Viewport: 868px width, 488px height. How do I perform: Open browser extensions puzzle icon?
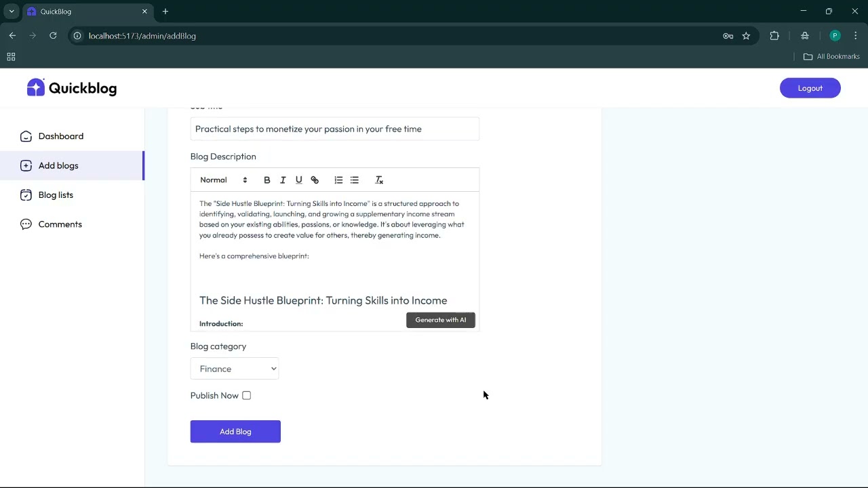[x=774, y=36]
